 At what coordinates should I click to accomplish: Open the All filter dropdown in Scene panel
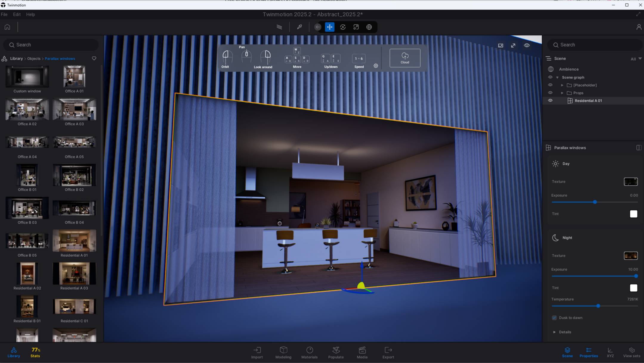636,59
